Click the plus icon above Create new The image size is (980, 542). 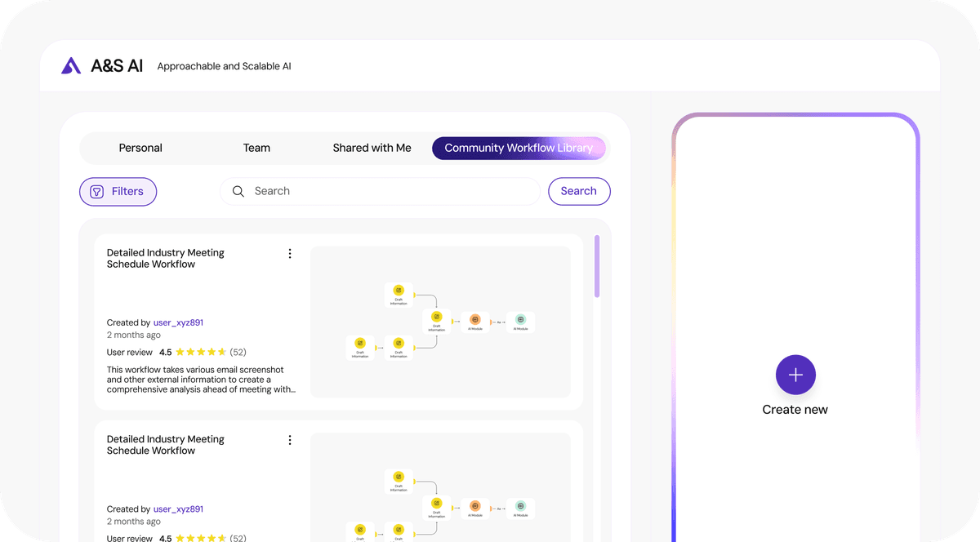tap(795, 374)
